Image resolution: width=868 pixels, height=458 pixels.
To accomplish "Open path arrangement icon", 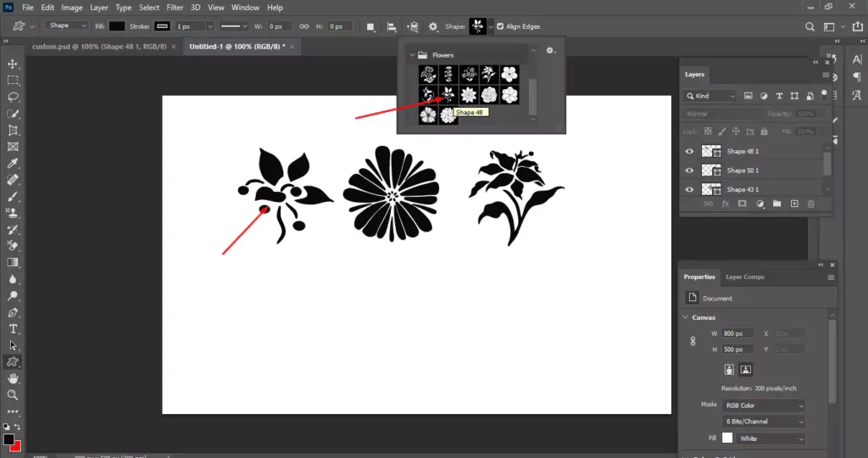I will [x=413, y=26].
